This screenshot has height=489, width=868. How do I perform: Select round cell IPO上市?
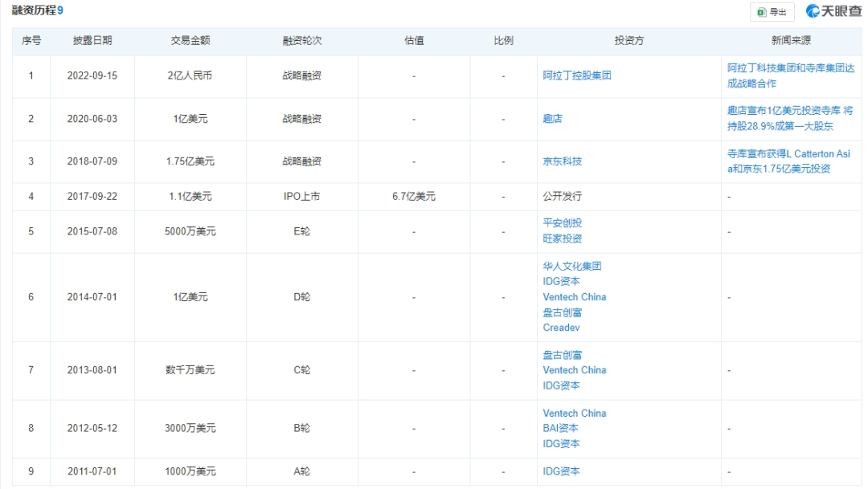pyautogui.click(x=301, y=197)
